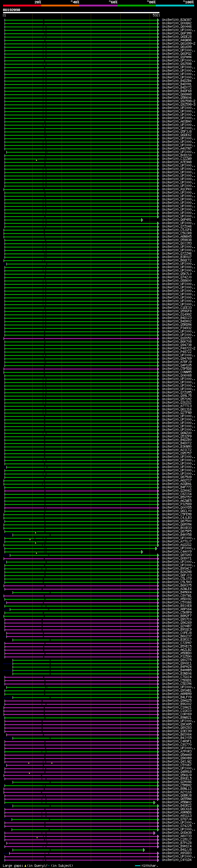Open hit UniRef100_Q0UQA2

(176, 23)
